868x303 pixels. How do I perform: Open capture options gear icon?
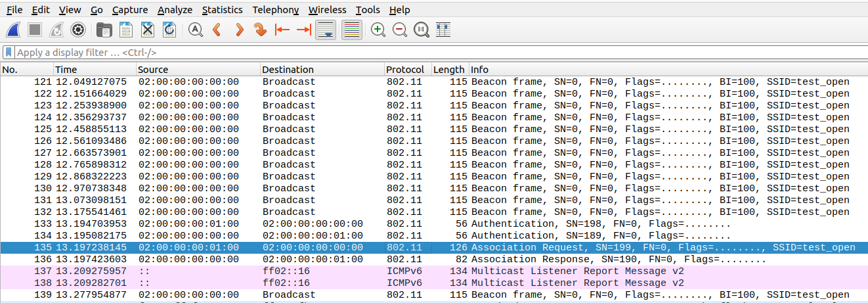point(78,30)
